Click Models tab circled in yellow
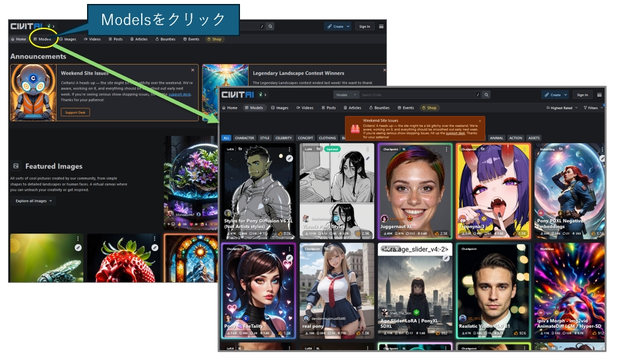Screen dimensions: 633x364 42,40
